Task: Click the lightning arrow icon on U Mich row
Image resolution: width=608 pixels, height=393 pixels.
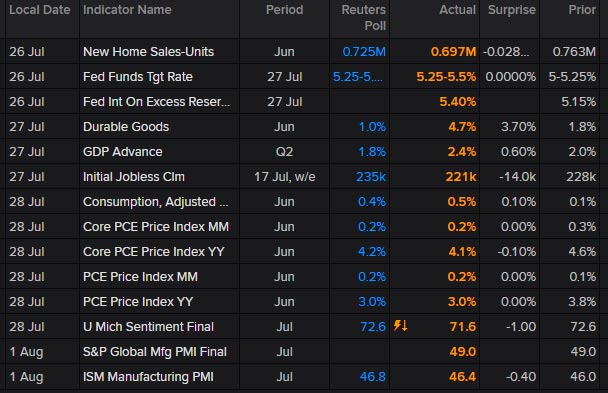Action: pos(401,326)
